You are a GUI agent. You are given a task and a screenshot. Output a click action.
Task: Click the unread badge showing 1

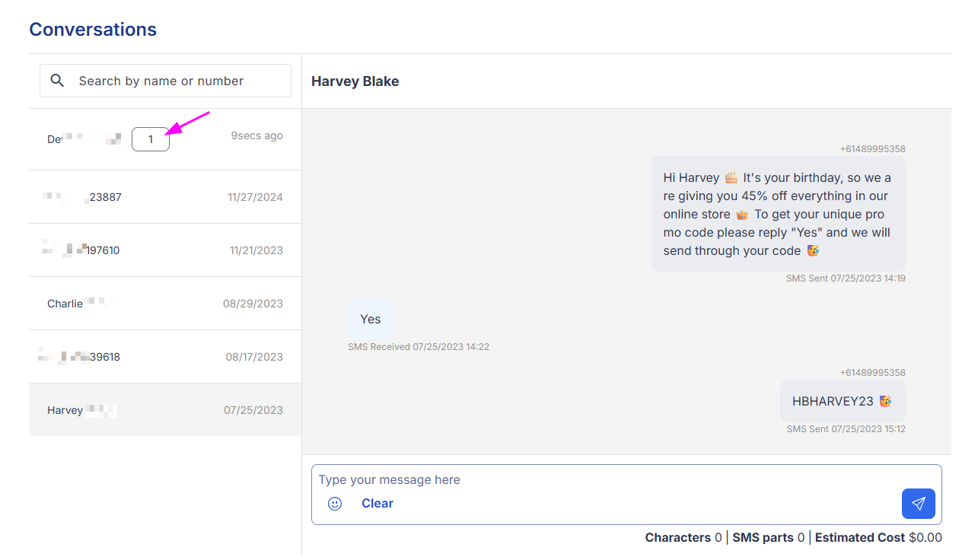pos(151,139)
